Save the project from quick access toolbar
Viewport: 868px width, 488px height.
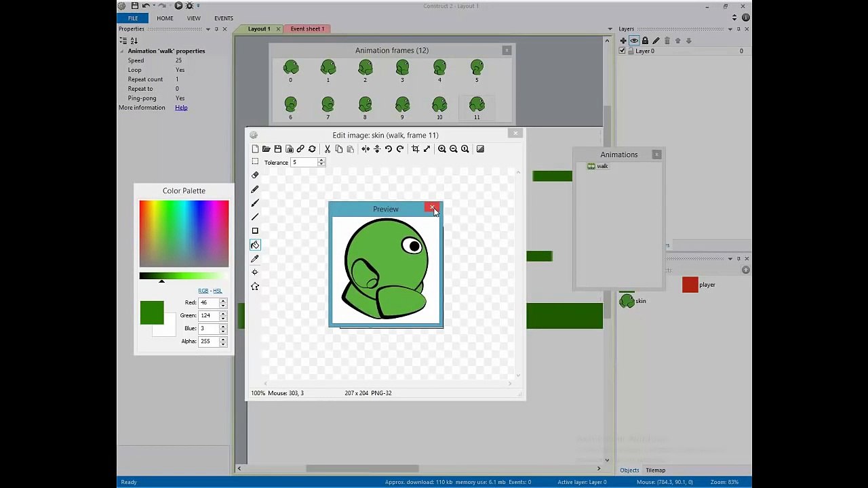135,6
